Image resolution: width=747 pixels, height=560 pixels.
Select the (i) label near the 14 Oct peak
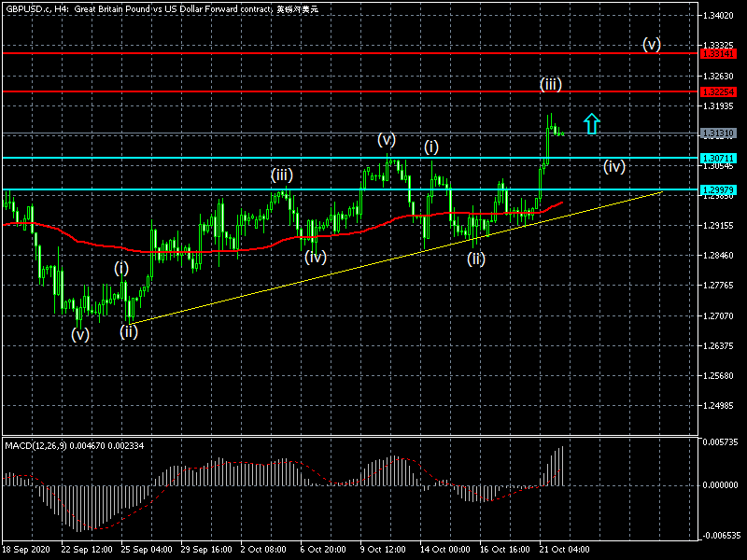(x=430, y=147)
